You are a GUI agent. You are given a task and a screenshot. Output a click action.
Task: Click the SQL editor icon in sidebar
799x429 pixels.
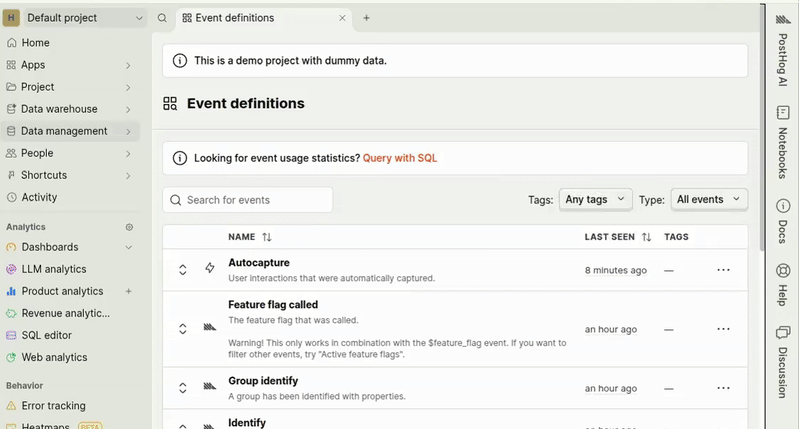pyautogui.click(x=11, y=335)
